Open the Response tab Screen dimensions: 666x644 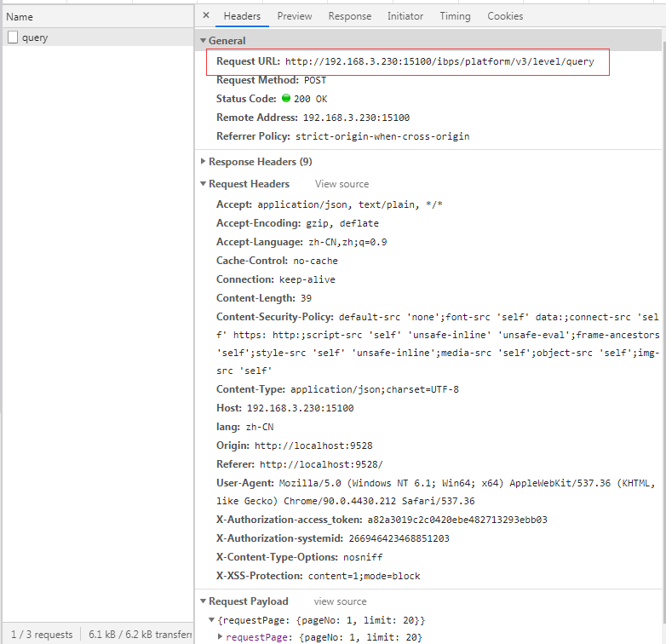349,16
